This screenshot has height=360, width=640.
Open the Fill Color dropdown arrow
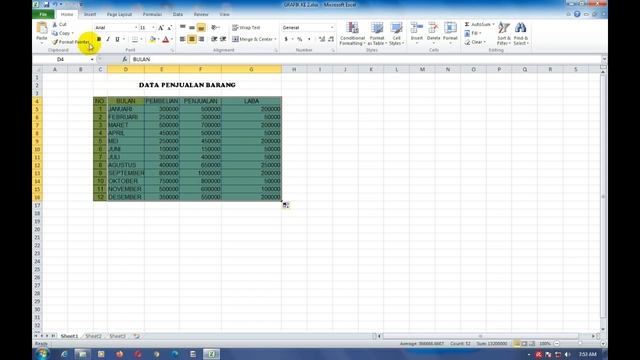pos(158,39)
